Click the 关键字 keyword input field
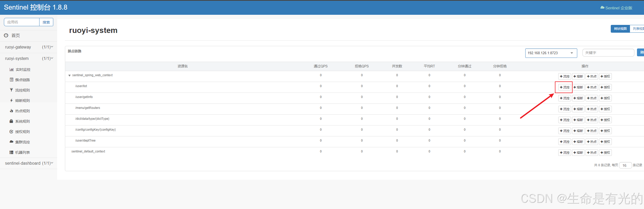 [x=608, y=53]
